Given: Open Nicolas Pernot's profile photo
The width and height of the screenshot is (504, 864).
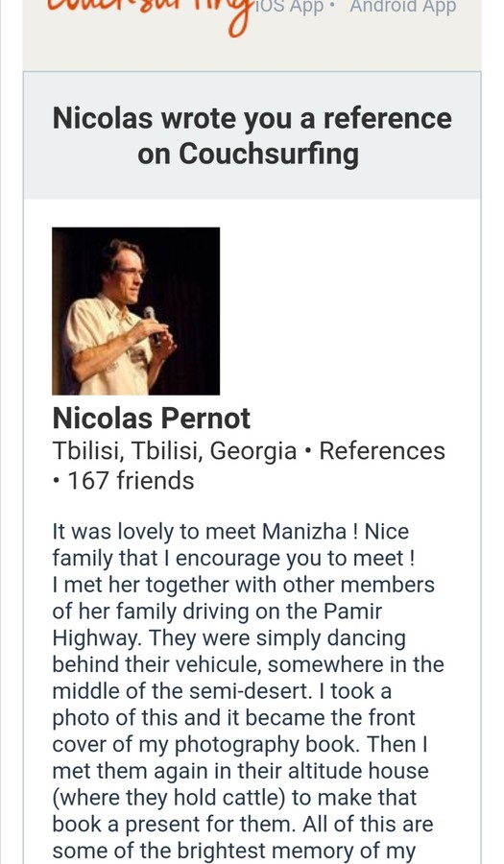Looking at the screenshot, I should pos(135,311).
